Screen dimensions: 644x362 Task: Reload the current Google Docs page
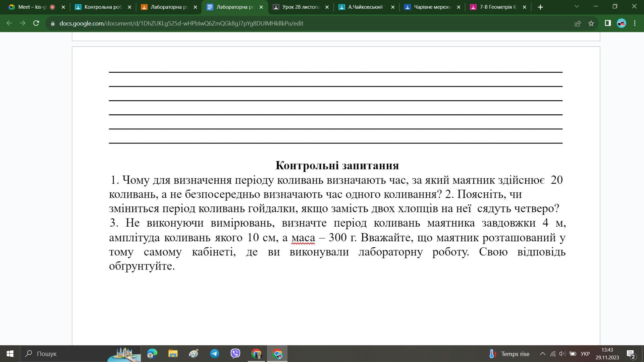point(36,23)
